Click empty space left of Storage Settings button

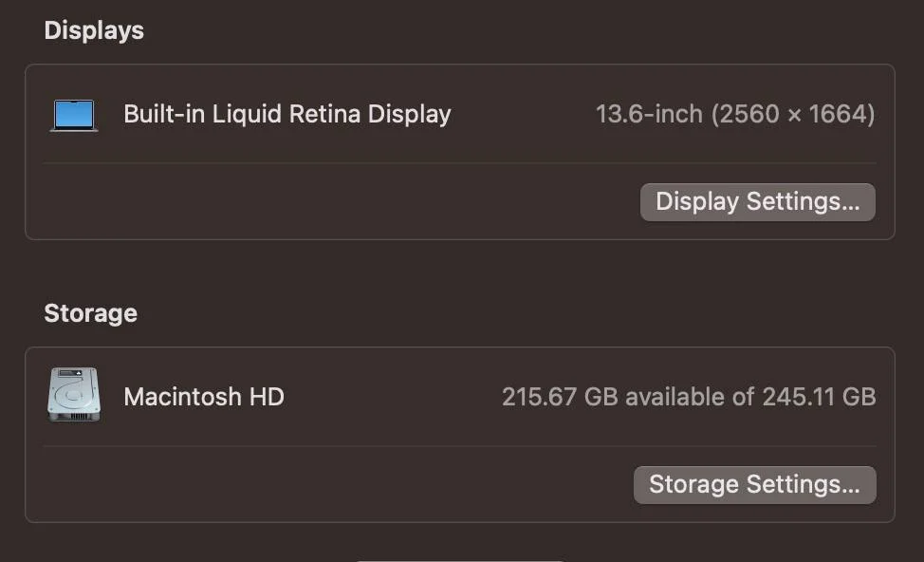[x=332, y=484]
